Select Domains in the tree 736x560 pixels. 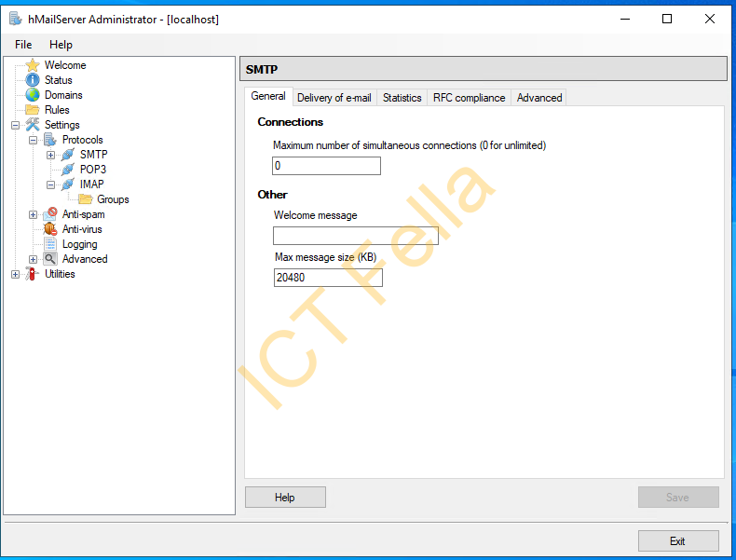[63, 95]
